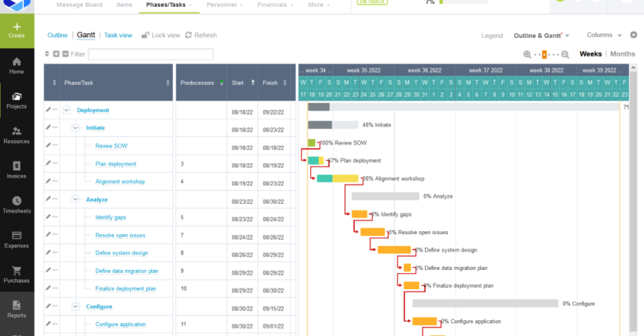Click the Lock view padlock icon

pyautogui.click(x=145, y=35)
